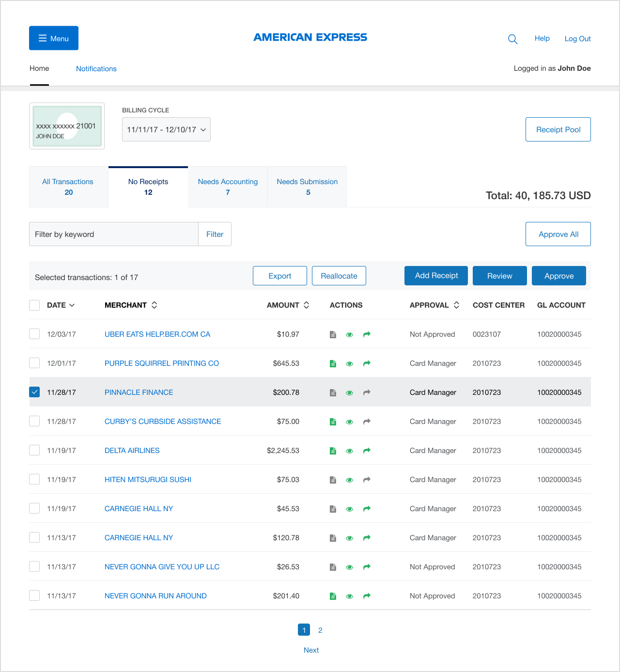Image resolution: width=620 pixels, height=672 pixels.
Task: Open receipt icon for NEVER GONNA RUN AROUND
Action: [333, 596]
